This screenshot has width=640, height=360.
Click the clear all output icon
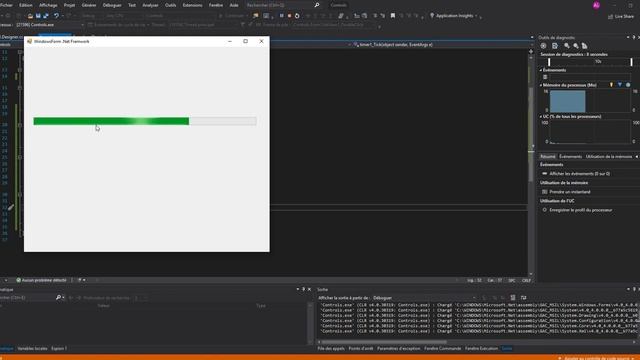pyautogui.click(x=513, y=298)
